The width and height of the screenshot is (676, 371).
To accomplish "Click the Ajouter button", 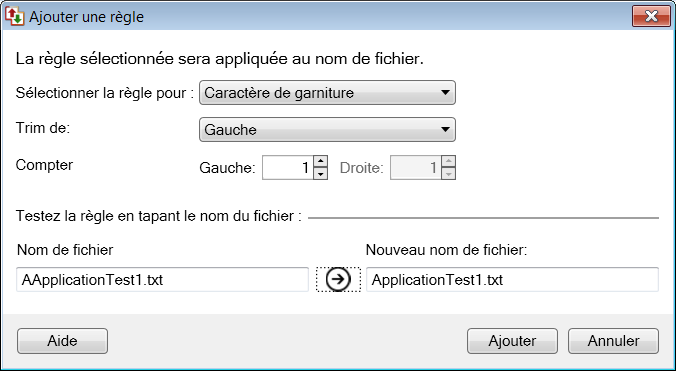I will pos(512,341).
